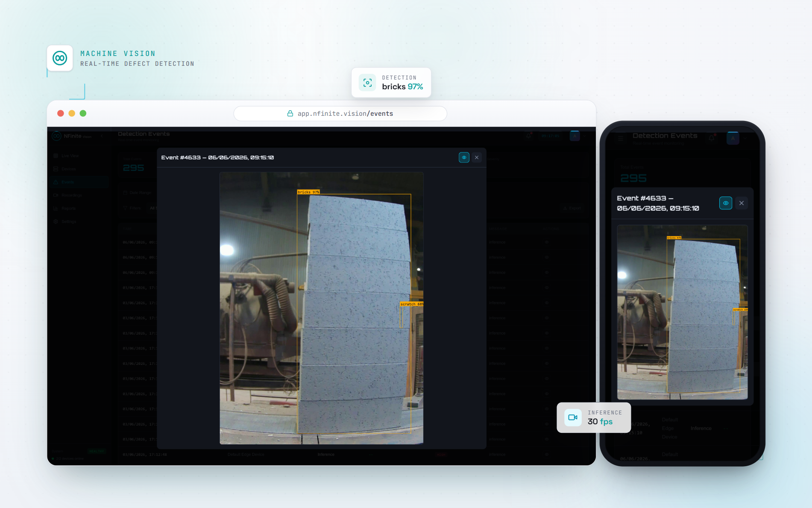Click the scratch 68% label on desktop image

(412, 304)
